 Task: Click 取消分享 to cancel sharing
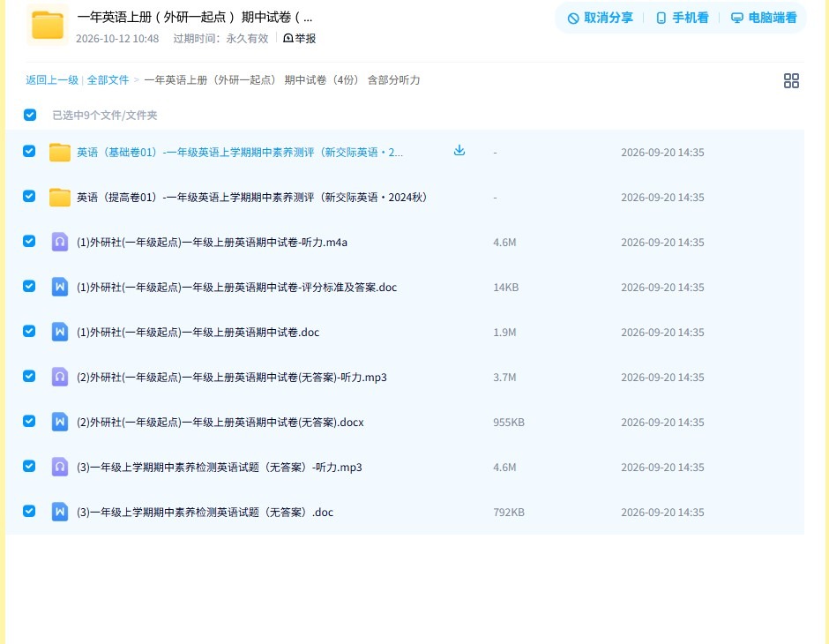(600, 18)
